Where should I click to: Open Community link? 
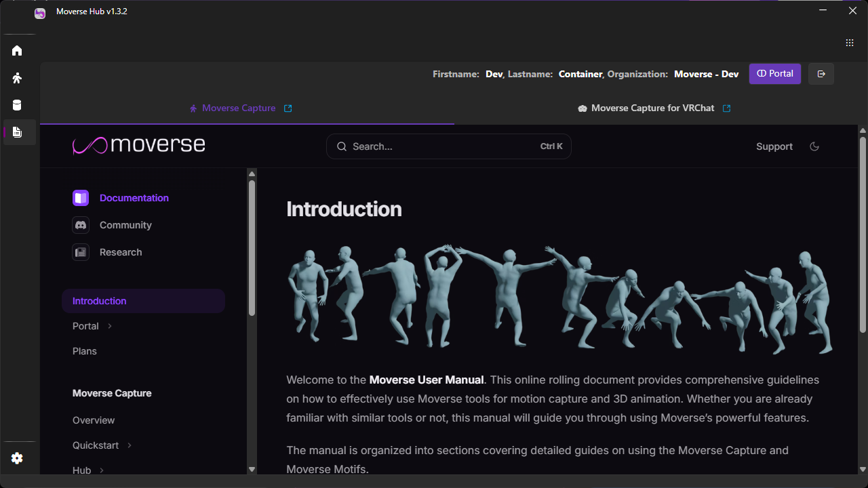(x=125, y=225)
